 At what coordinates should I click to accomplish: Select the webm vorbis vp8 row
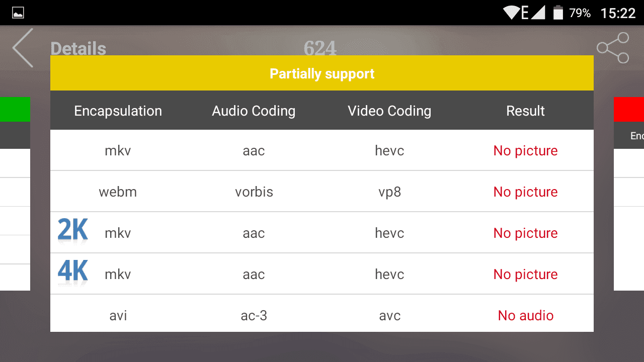322,192
